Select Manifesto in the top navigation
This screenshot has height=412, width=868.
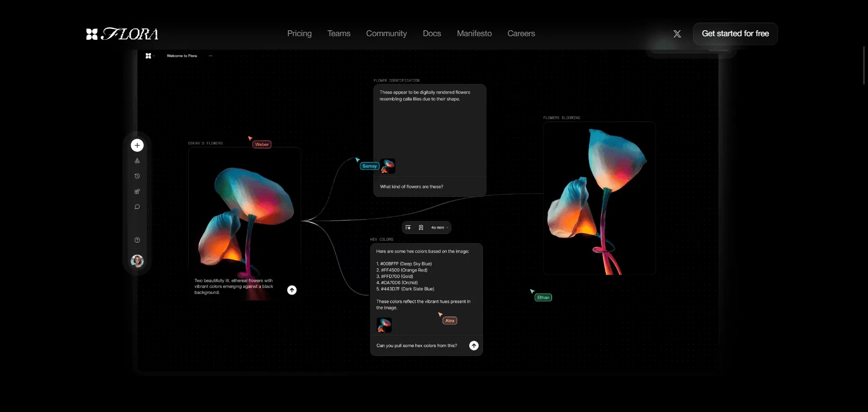tap(474, 33)
